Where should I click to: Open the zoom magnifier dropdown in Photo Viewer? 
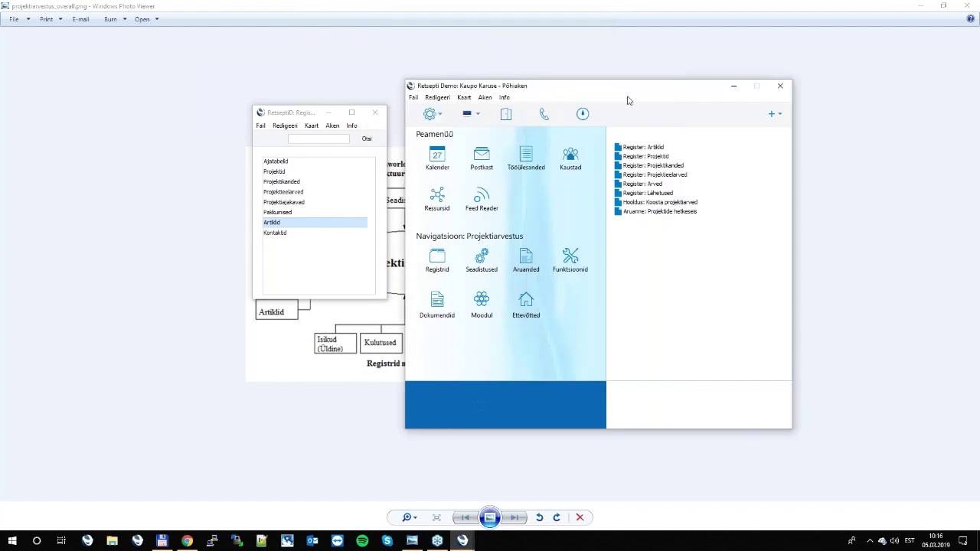click(410, 517)
